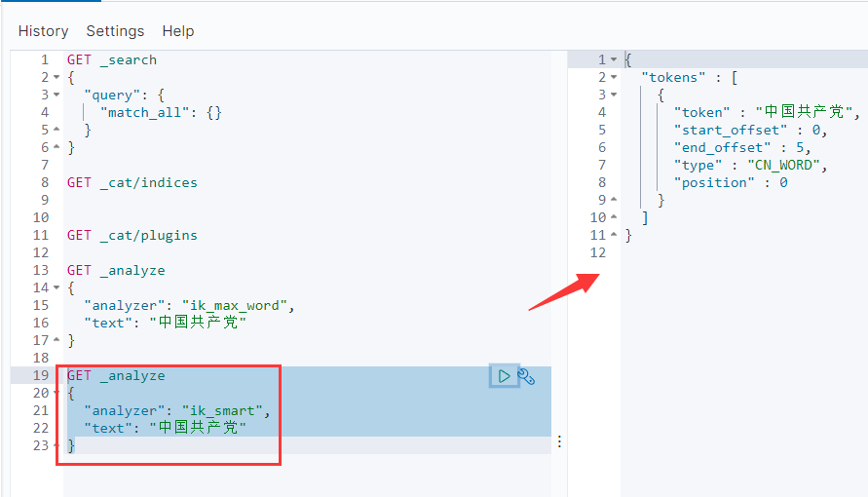
Task: Click line number 9 in the editor gutter
Action: click(x=45, y=200)
